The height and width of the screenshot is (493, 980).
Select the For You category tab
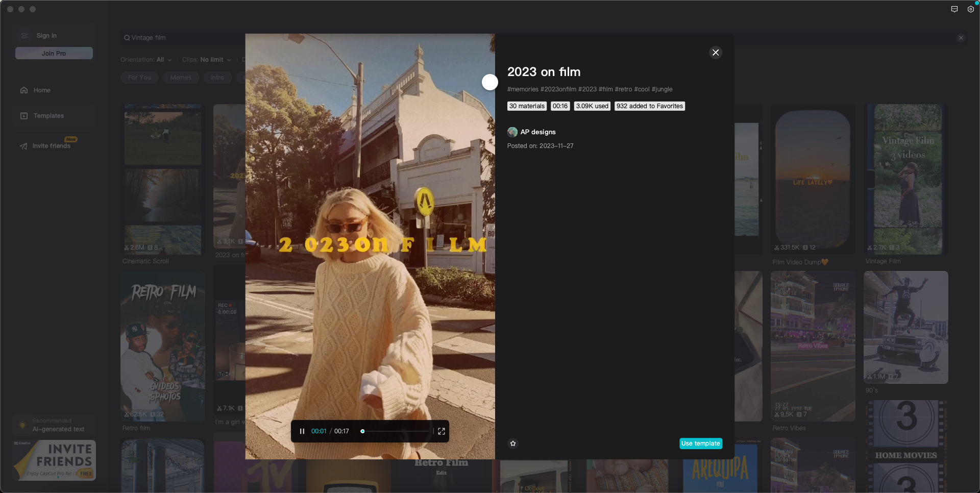[139, 78]
